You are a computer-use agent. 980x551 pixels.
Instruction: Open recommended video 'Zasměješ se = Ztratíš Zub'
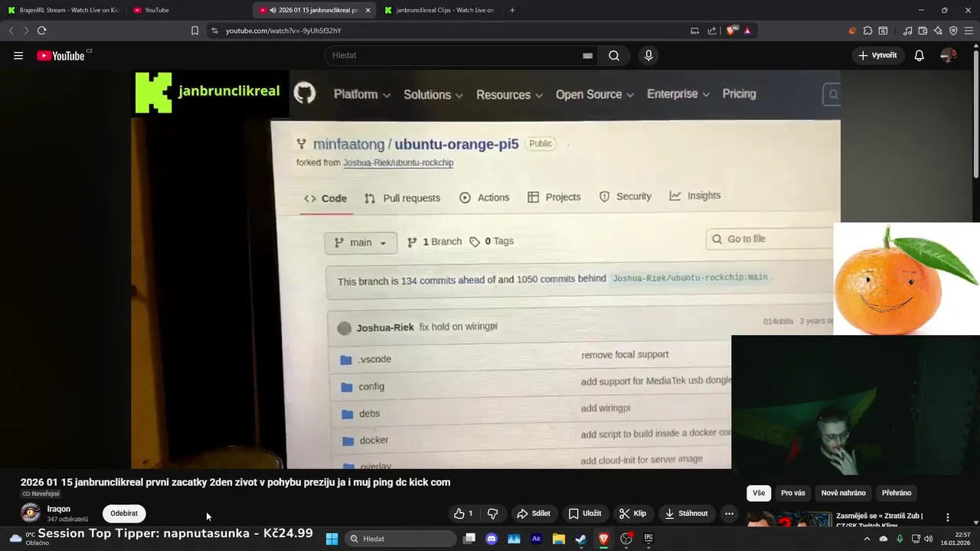pos(879,516)
